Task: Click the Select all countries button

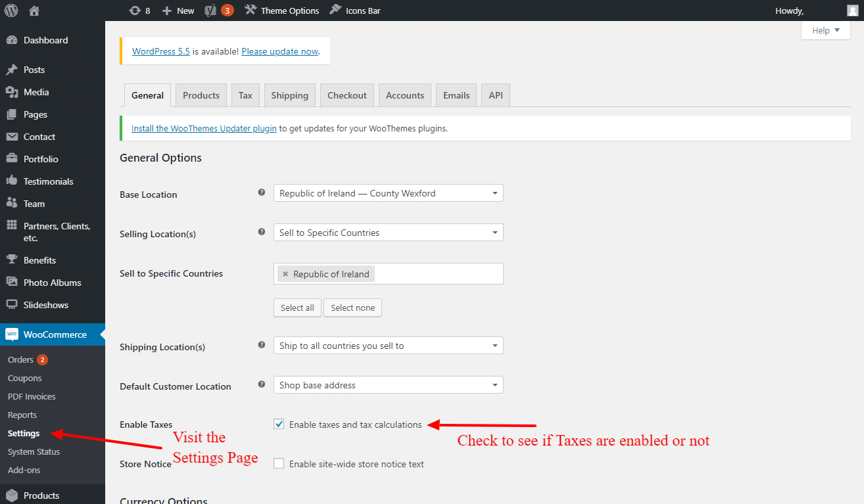Action: click(297, 308)
